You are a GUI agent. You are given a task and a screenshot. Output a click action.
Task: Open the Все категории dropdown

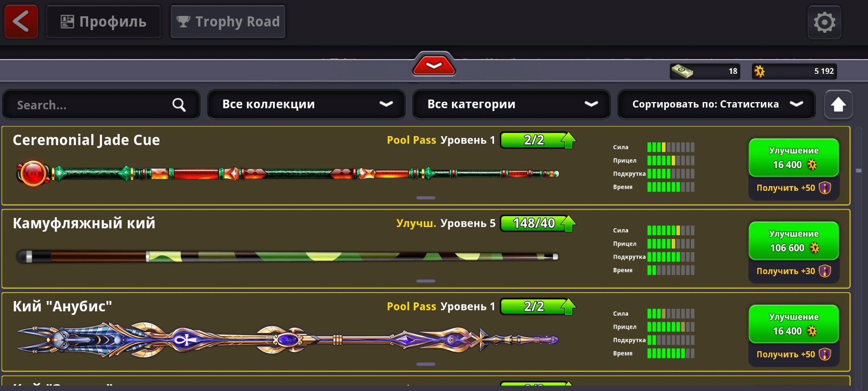[511, 105]
